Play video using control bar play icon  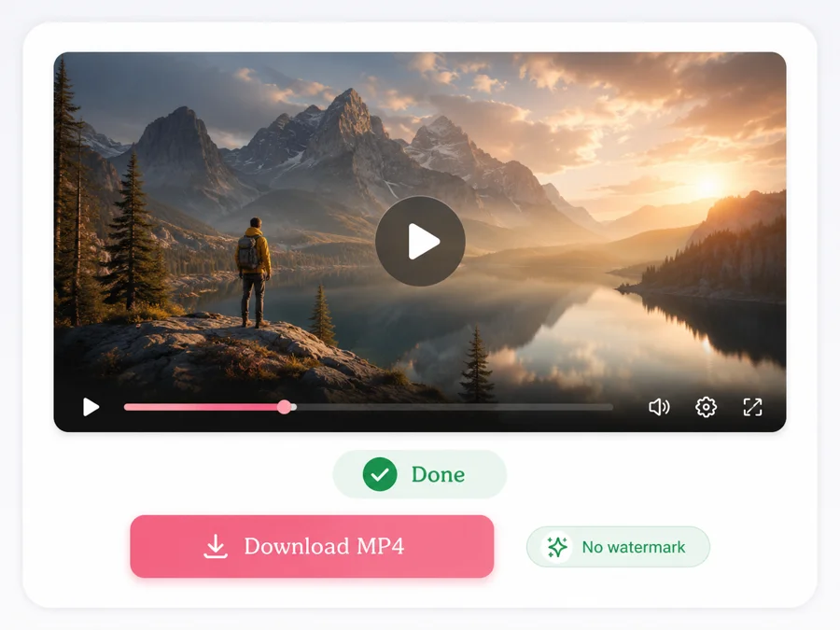coord(91,407)
